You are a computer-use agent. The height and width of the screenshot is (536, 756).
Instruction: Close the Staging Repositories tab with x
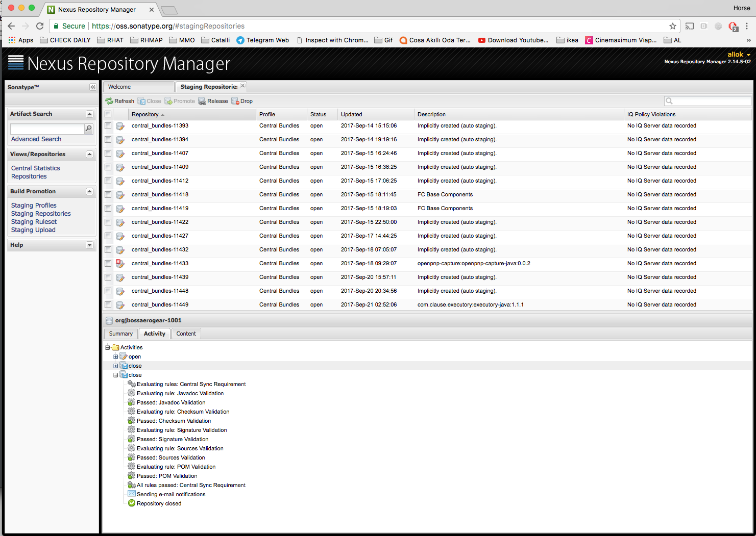click(x=242, y=86)
